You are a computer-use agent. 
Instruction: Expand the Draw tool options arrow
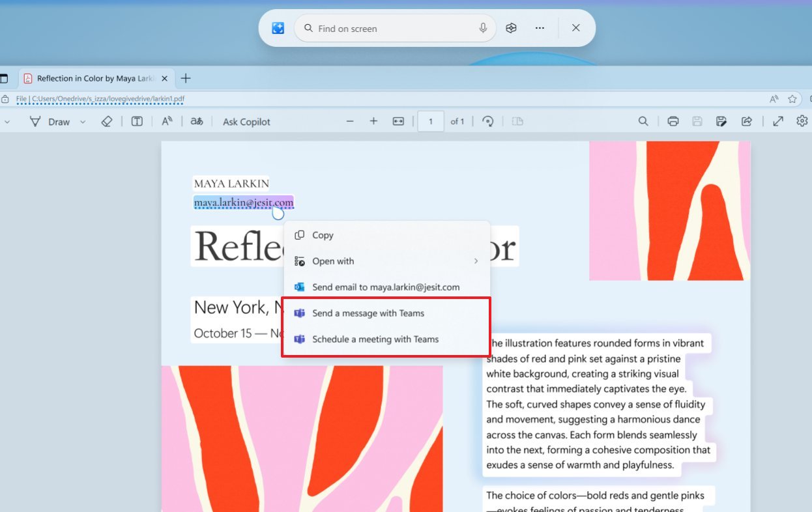[x=83, y=122]
